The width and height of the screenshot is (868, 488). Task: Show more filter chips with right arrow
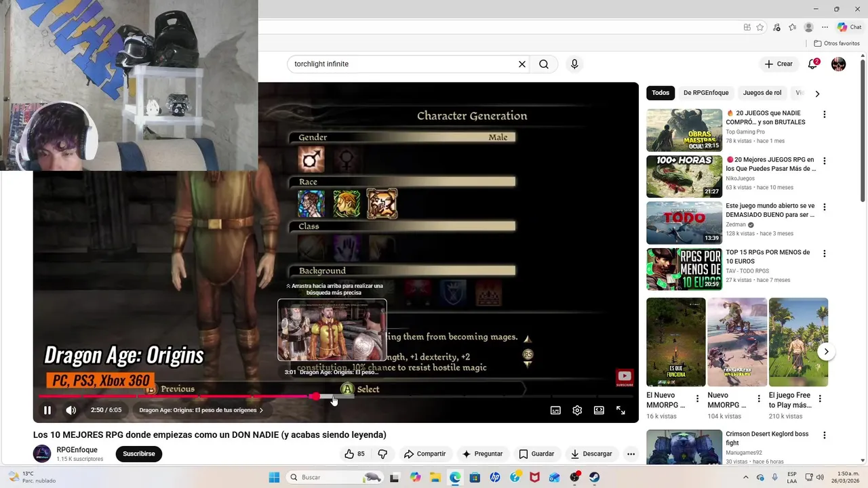pos(817,94)
